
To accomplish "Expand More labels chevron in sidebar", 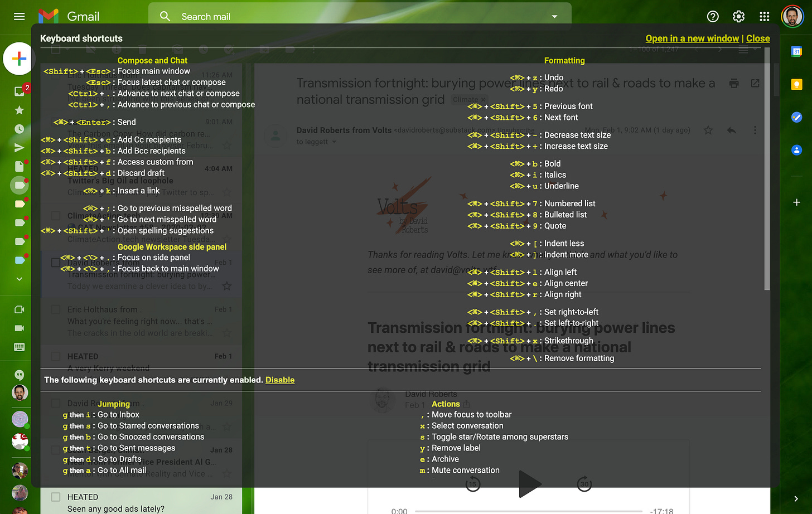I will tap(19, 279).
